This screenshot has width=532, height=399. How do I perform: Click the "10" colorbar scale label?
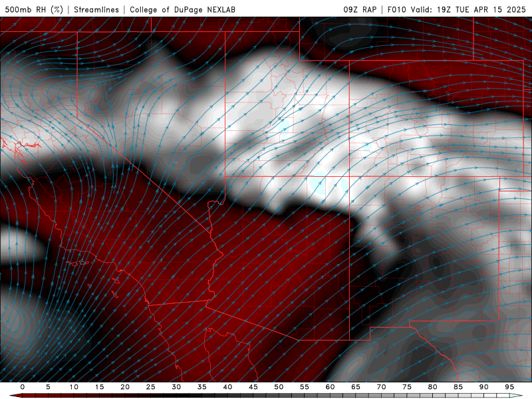tap(74, 387)
